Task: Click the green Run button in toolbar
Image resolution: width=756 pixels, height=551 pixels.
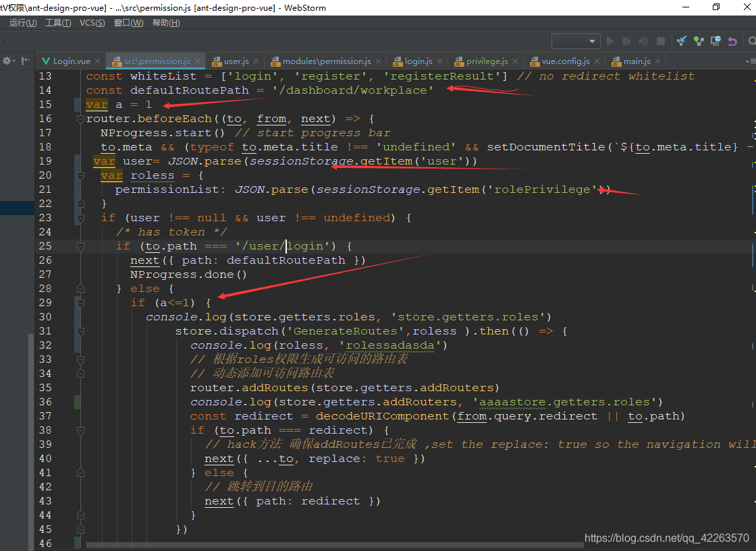Action: click(610, 41)
